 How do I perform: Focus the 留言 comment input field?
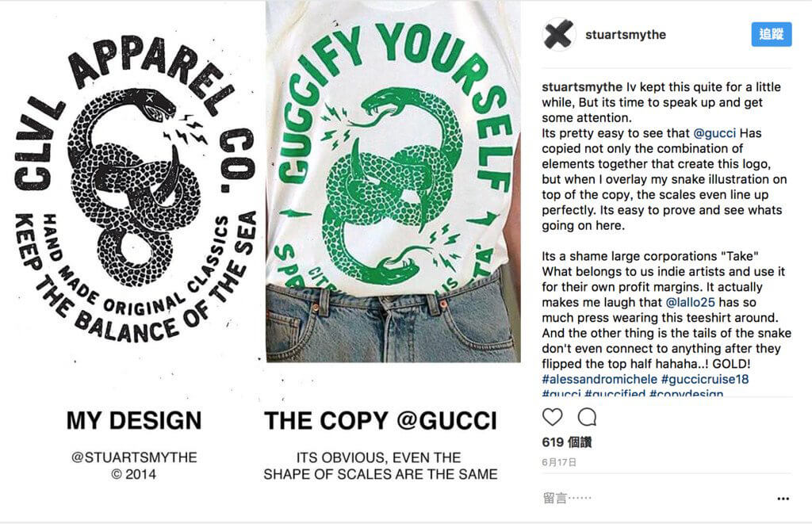coord(657,498)
